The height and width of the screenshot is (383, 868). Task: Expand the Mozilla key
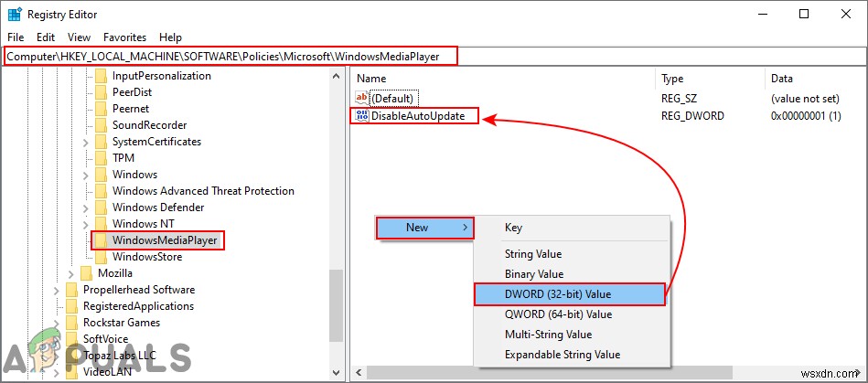(70, 274)
